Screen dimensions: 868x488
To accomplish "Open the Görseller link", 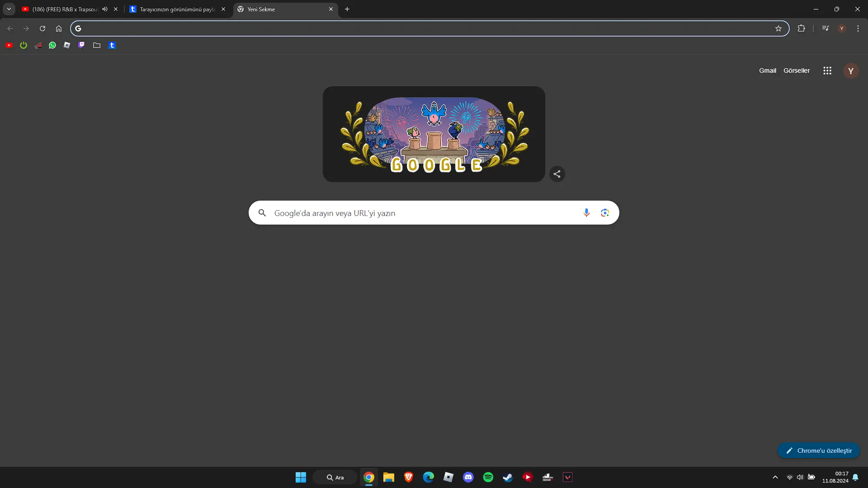I will [x=797, y=70].
